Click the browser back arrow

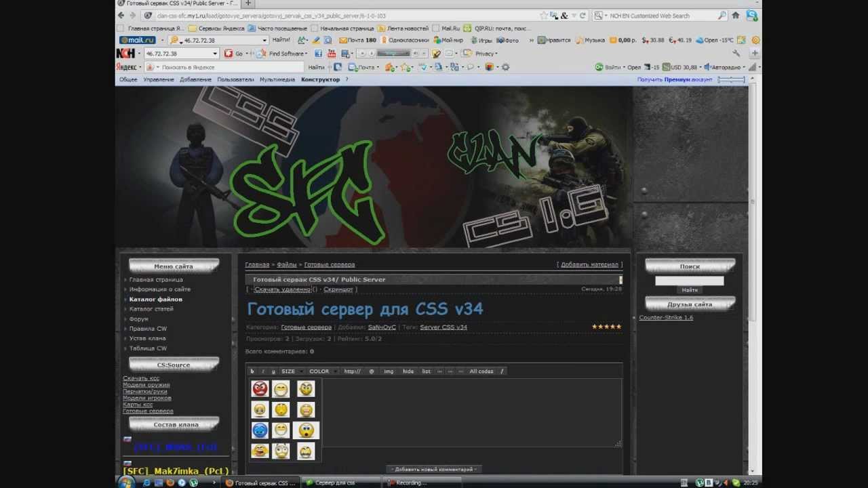121,15
